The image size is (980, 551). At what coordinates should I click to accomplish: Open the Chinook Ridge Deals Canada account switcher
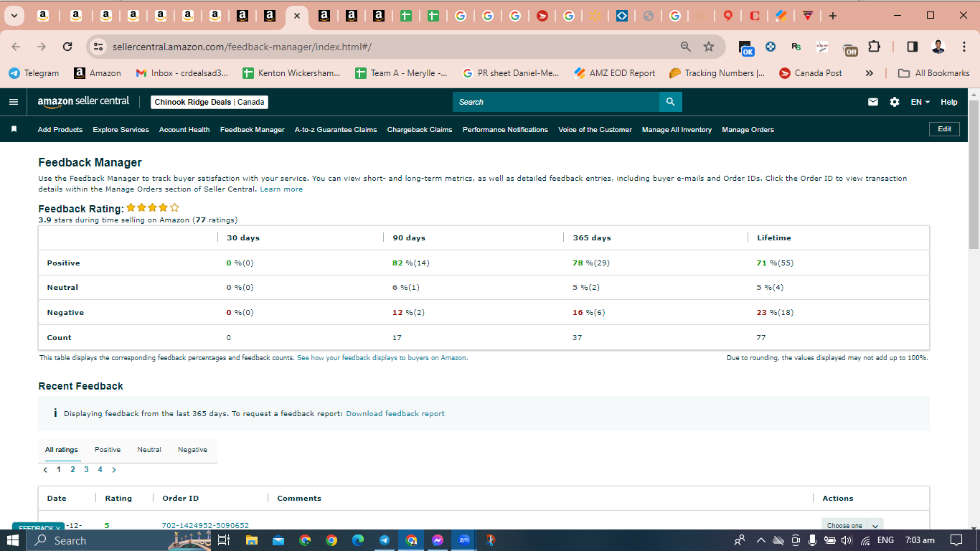pyautogui.click(x=209, y=102)
